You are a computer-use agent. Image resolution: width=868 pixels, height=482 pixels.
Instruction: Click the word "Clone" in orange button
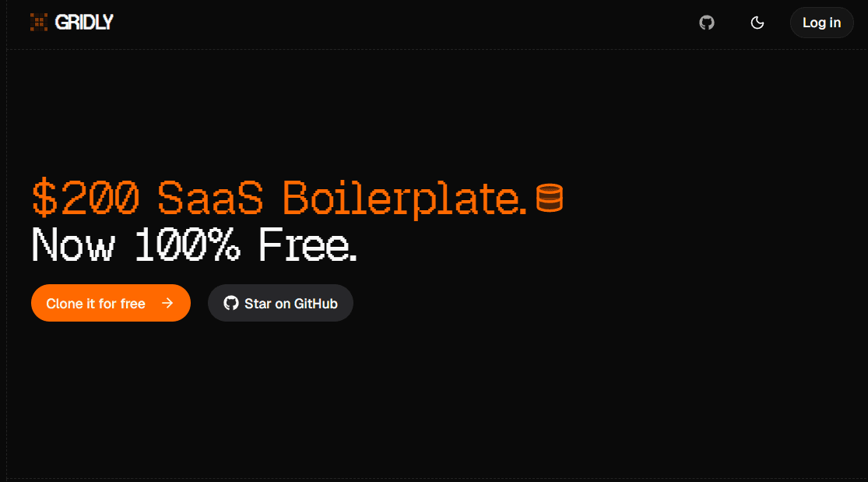[x=64, y=304]
